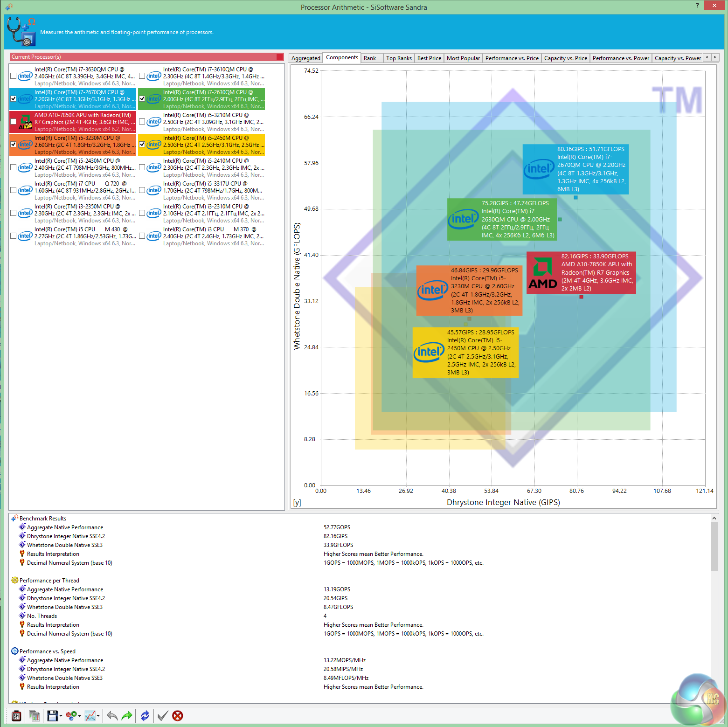The width and height of the screenshot is (728, 727).
Task: Click the question mark help button
Action: point(697,5)
